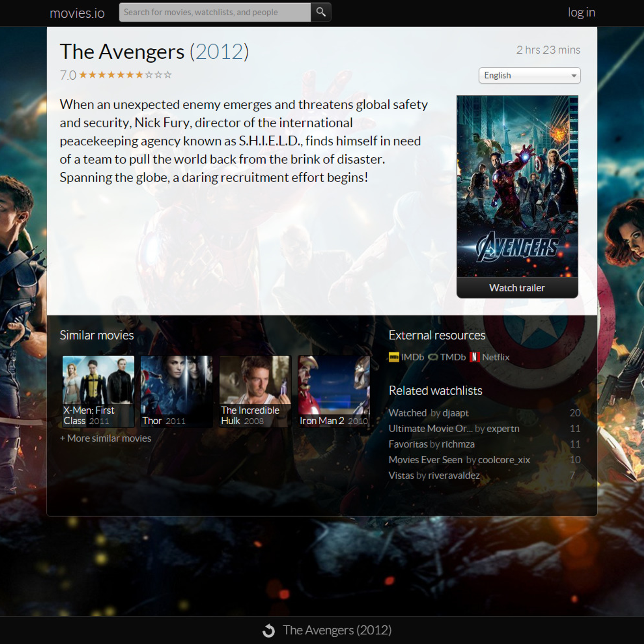Click count 20 beside Watched watchlist
This screenshot has height=644, width=644.
pos(575,413)
